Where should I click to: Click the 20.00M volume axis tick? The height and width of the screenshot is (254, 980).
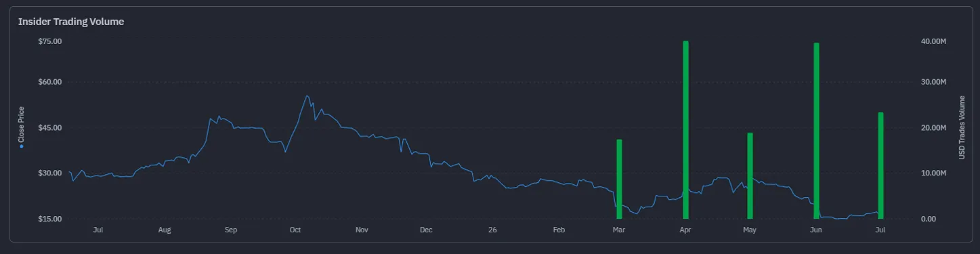tap(933, 128)
